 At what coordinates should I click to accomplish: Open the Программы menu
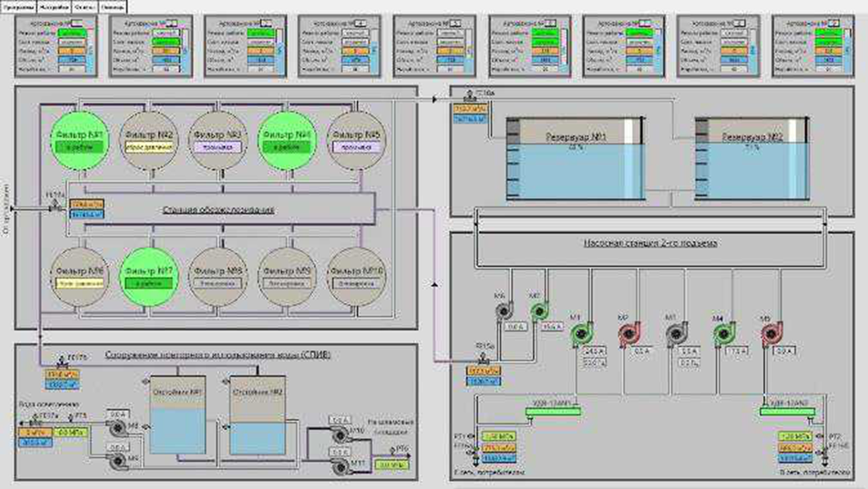[x=18, y=7]
